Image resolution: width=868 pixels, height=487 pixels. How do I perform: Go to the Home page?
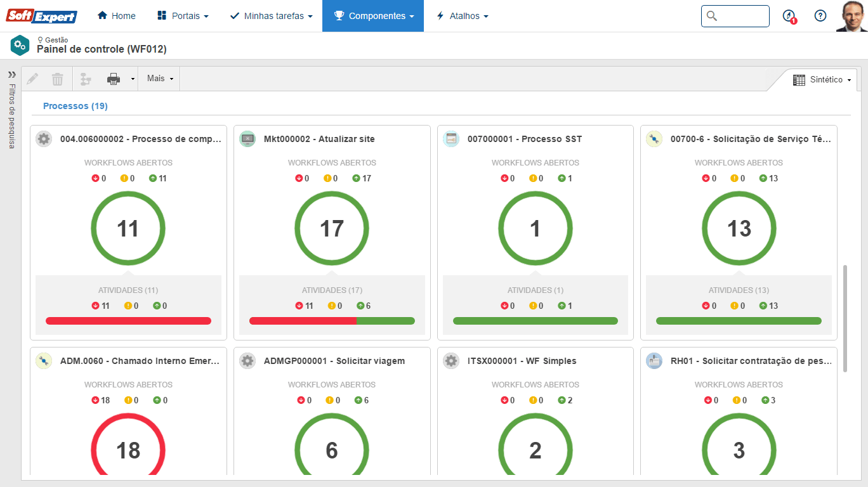point(117,16)
